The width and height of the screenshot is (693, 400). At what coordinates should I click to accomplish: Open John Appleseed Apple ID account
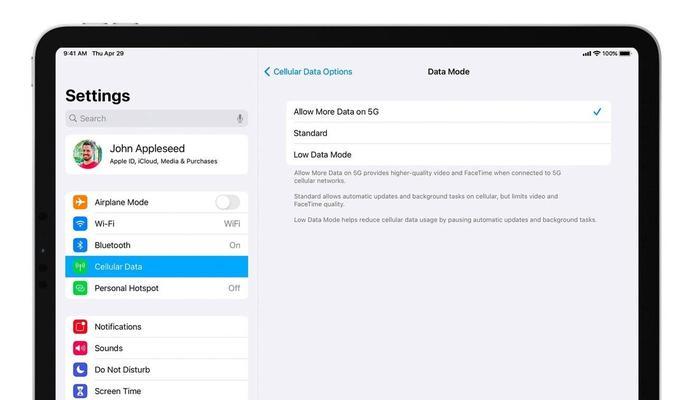coord(156,154)
